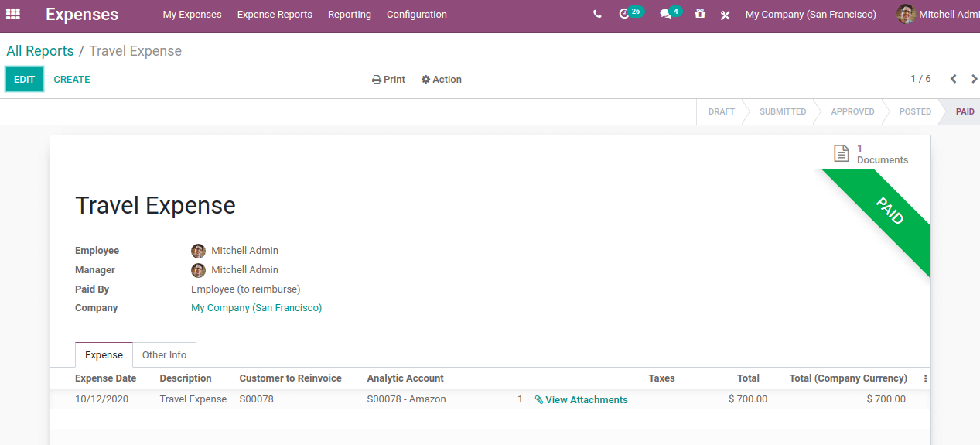980x445 pixels.
Task: Click Manager field value Mitchell Admin
Action: 244,270
